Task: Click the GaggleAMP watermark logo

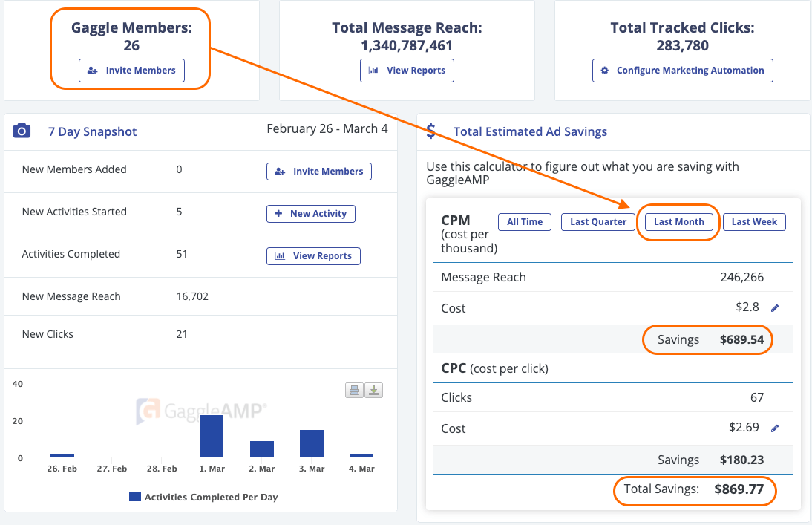Action: coord(197,409)
